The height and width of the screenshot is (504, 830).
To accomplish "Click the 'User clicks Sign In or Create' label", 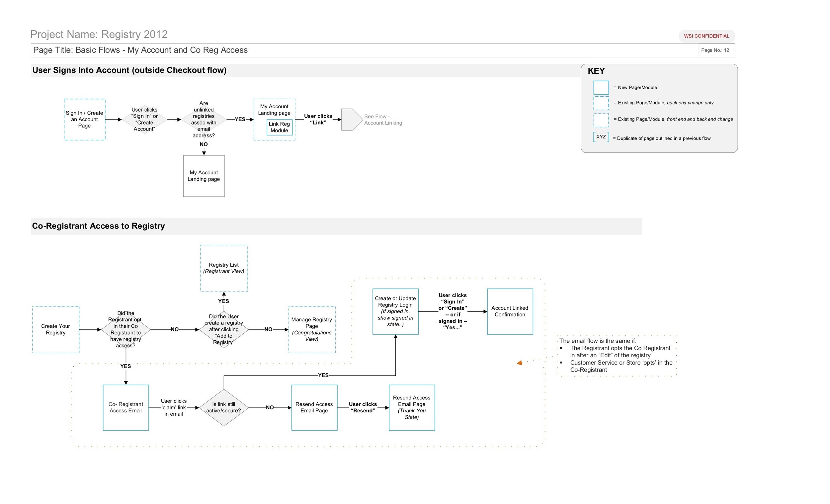I will coord(453,311).
